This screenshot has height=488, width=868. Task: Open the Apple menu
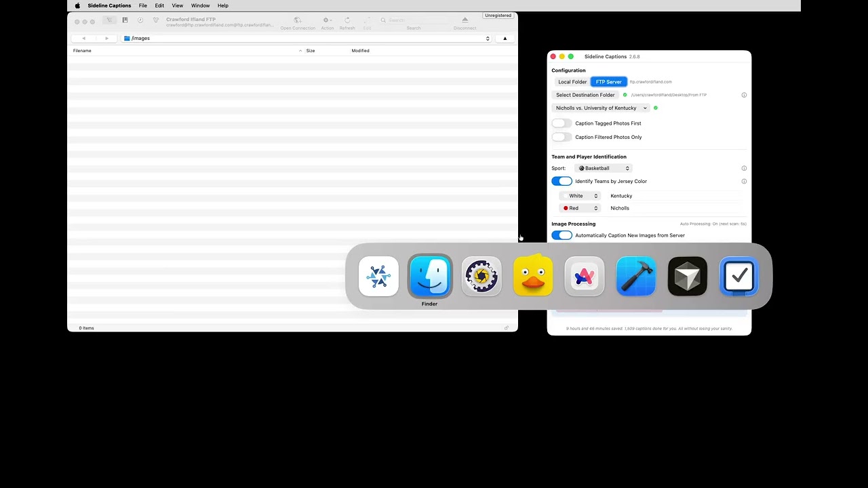click(77, 5)
